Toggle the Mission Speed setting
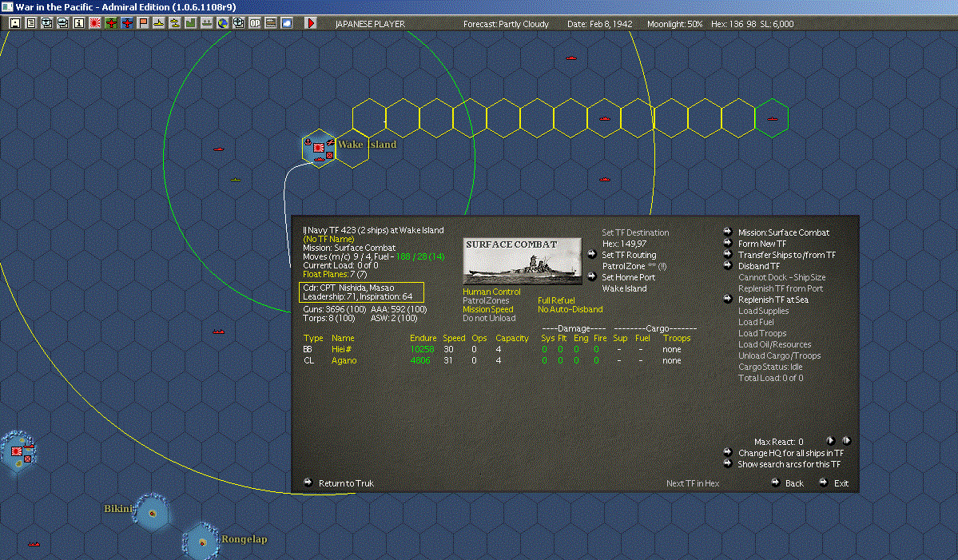The image size is (958, 560). tap(487, 310)
